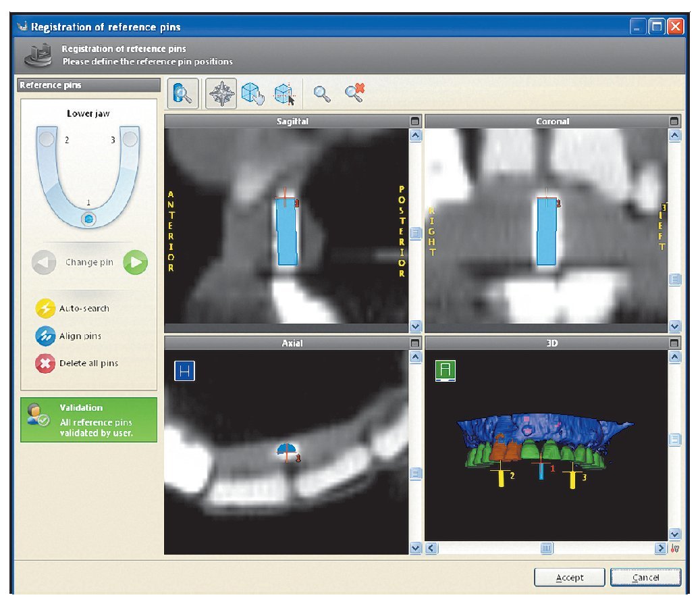Click the pin search magnifier toolbar icon
The height and width of the screenshot is (608, 700).
click(x=182, y=94)
